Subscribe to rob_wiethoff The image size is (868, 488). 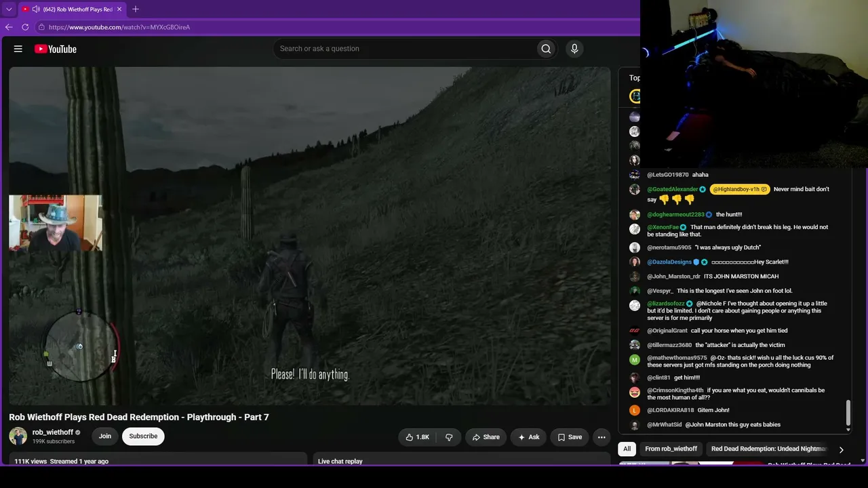[143, 436]
